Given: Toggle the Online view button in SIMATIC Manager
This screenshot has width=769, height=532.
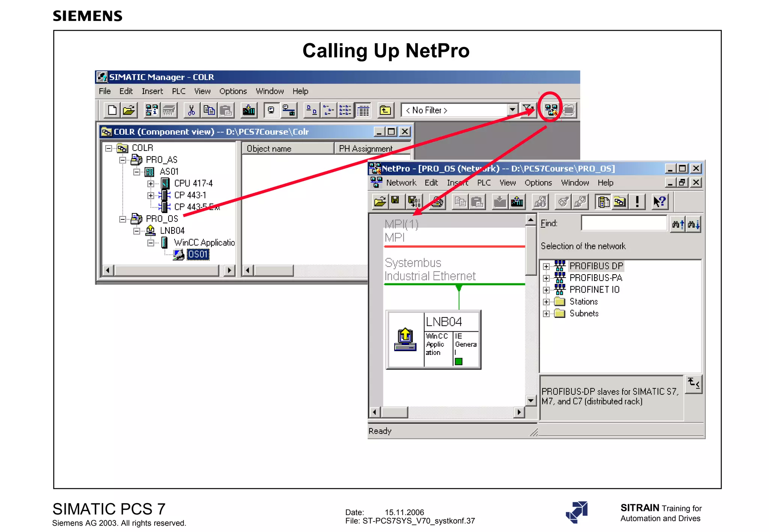Looking at the screenshot, I should point(288,110).
